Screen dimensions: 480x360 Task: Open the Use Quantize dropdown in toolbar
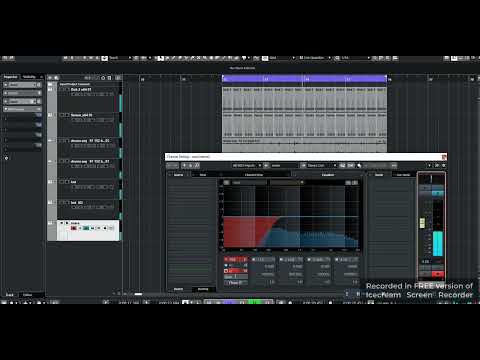click(315, 58)
